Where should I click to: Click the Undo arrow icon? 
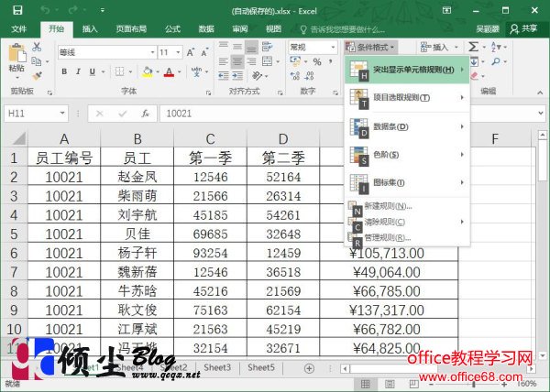[45, 10]
